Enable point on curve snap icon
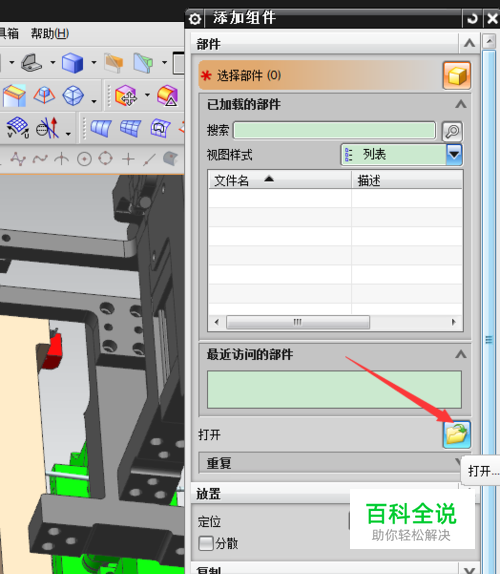500x574 pixels. click(x=149, y=160)
